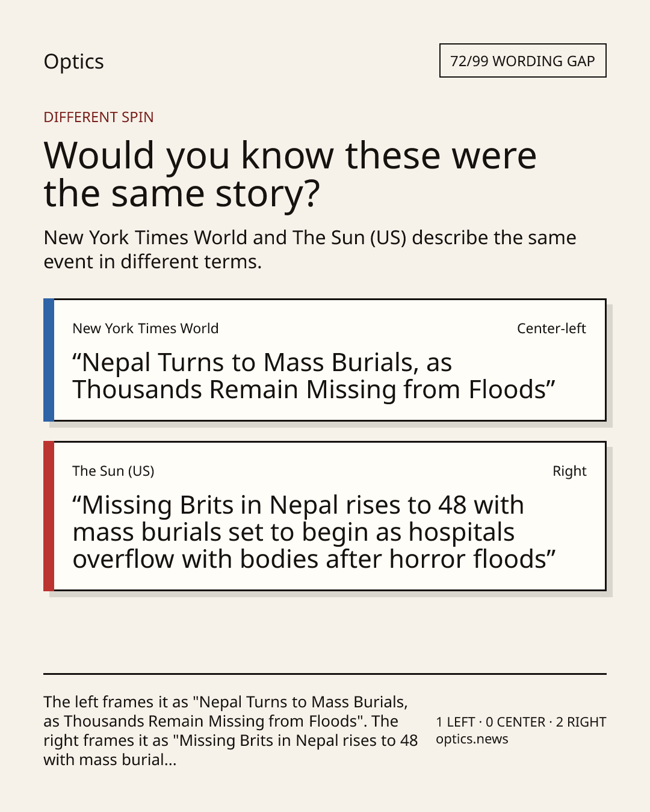Click the subtitle comparing NYT World and The Sun
This screenshot has height=812, width=650.
pyautogui.click(x=310, y=250)
